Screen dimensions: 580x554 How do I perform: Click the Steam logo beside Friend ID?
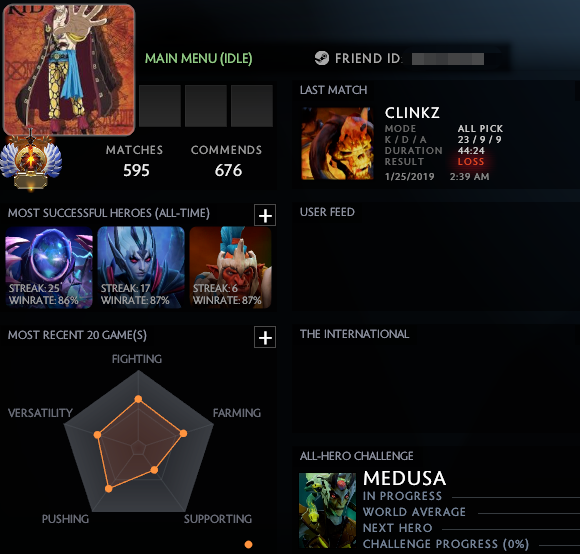[321, 58]
